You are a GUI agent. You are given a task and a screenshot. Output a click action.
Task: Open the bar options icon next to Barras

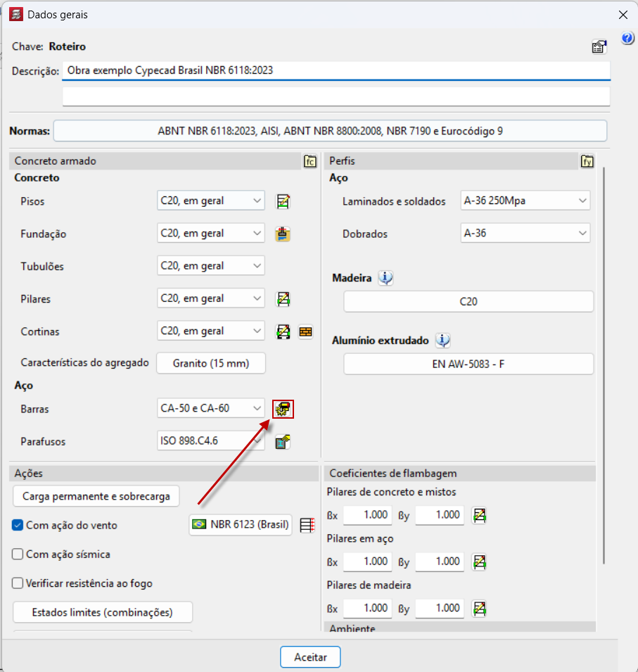pyautogui.click(x=283, y=410)
